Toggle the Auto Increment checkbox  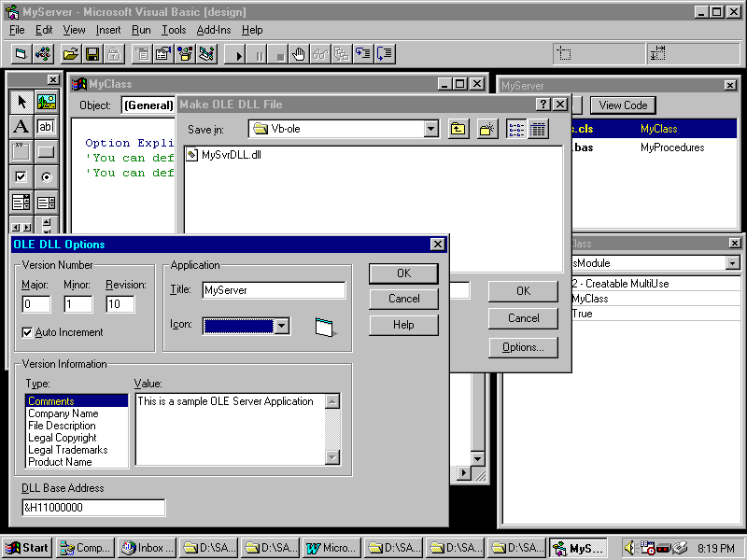27,332
